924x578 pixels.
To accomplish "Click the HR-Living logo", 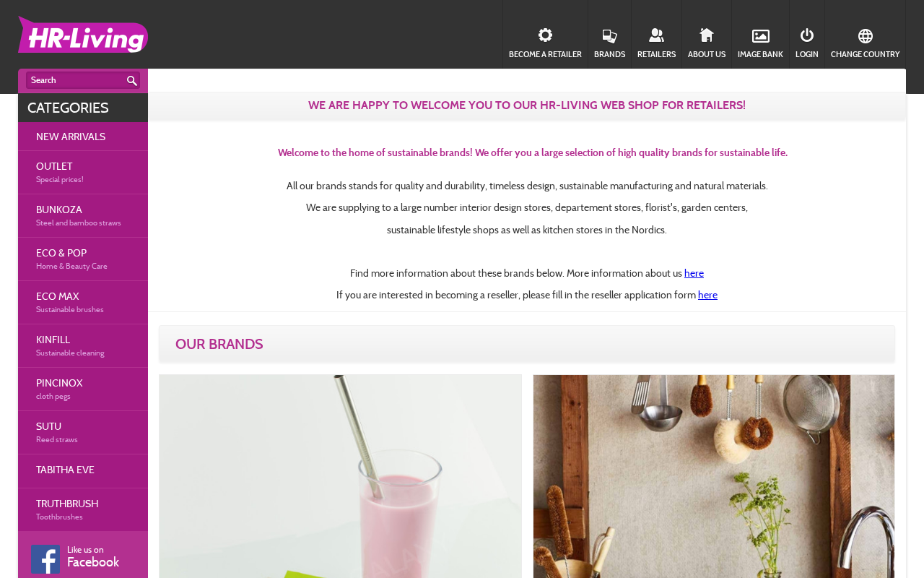I will click(x=83, y=34).
